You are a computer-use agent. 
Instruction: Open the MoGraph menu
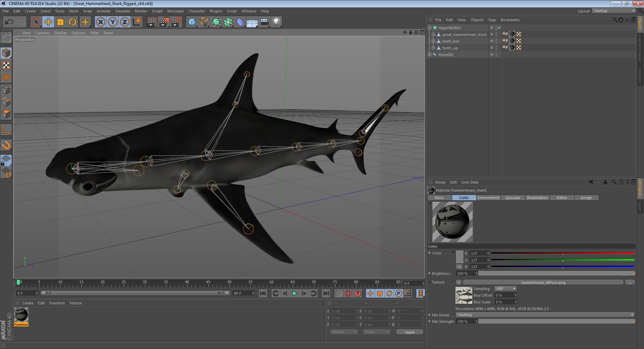click(175, 11)
